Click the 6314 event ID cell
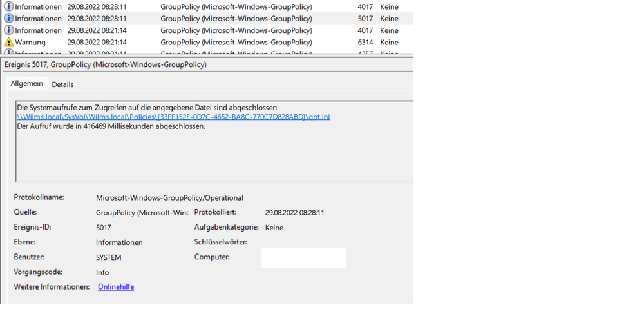 click(x=365, y=43)
